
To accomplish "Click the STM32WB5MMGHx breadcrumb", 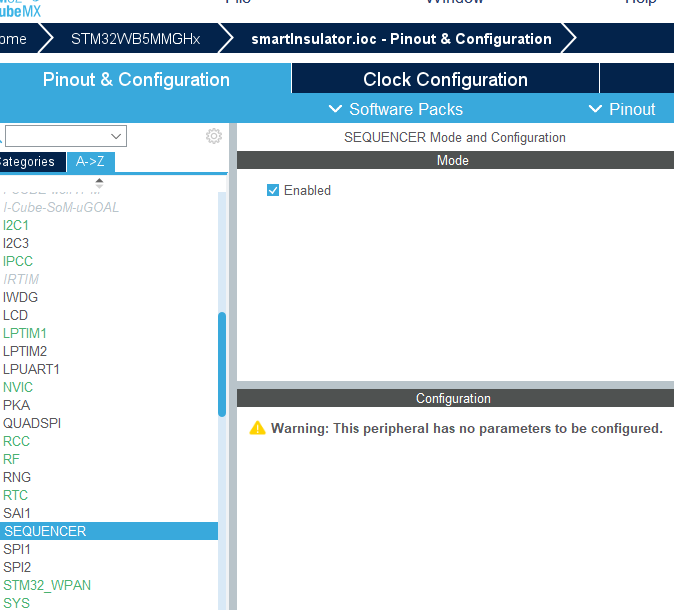I will click(135, 39).
